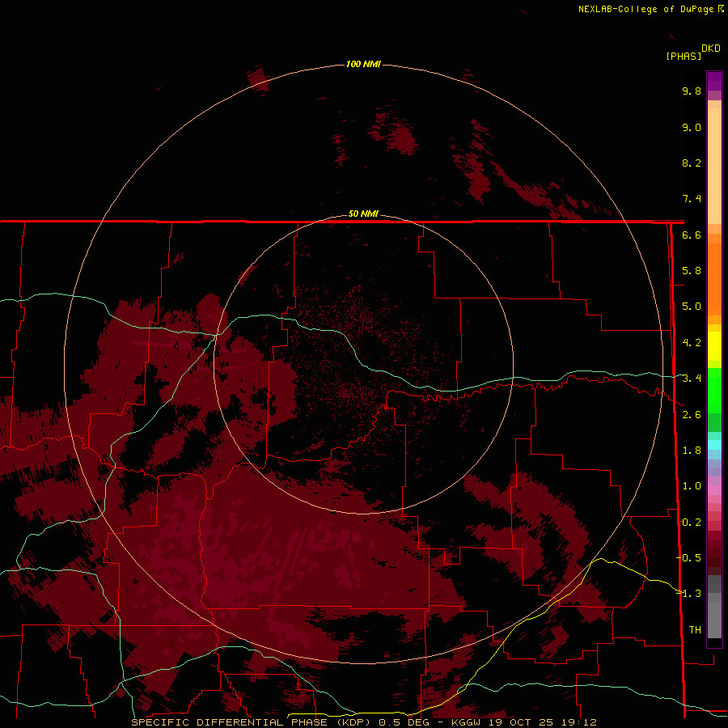Image resolution: width=728 pixels, height=728 pixels.
Task: Click the 1.0 value on the legend
Action: pos(692,486)
